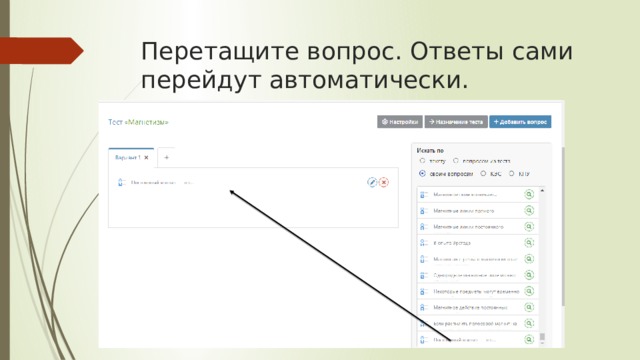Click the Добавить вопрос button
The image size is (640, 360).
click(x=520, y=122)
